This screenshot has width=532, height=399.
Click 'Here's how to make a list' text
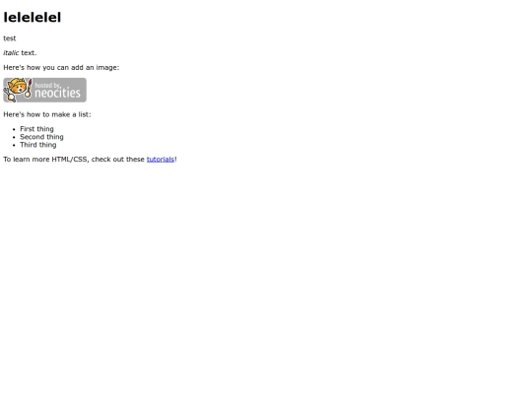pos(47,114)
